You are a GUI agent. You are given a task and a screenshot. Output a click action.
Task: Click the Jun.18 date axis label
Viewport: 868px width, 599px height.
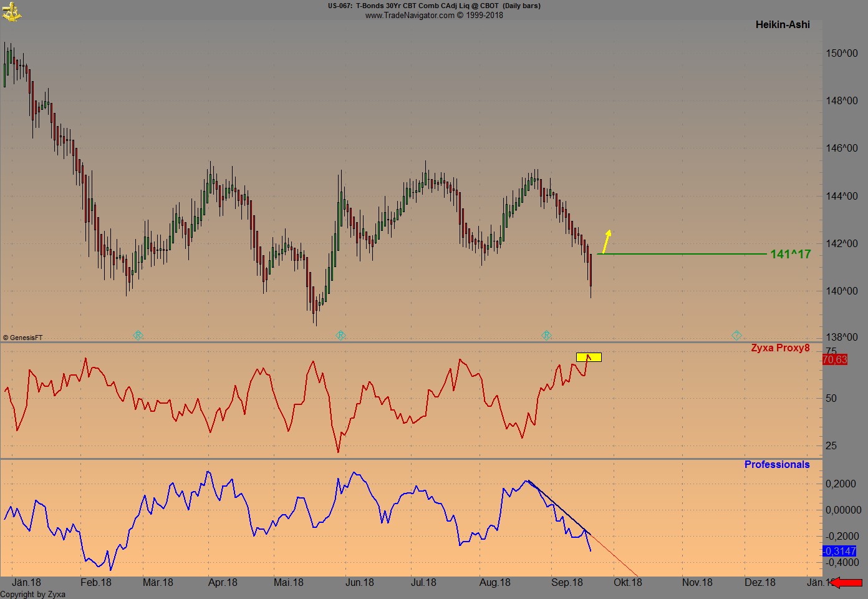(360, 583)
